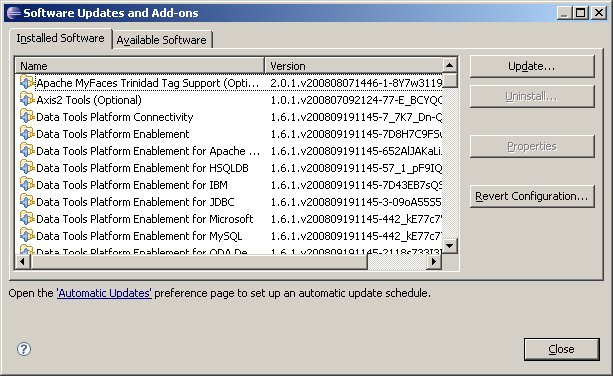Switch to the Available Software tab
Screen dimensions: 613x376
point(162,40)
